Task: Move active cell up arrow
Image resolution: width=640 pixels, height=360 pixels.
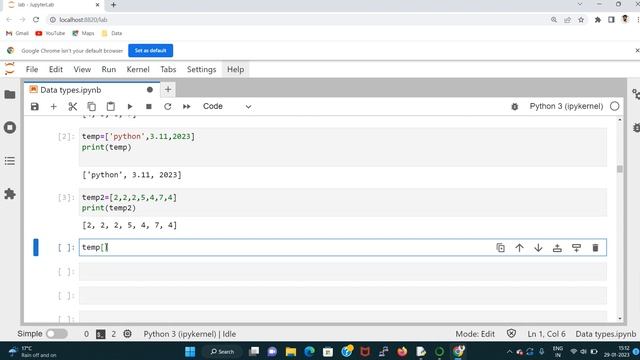Action: (x=519, y=248)
